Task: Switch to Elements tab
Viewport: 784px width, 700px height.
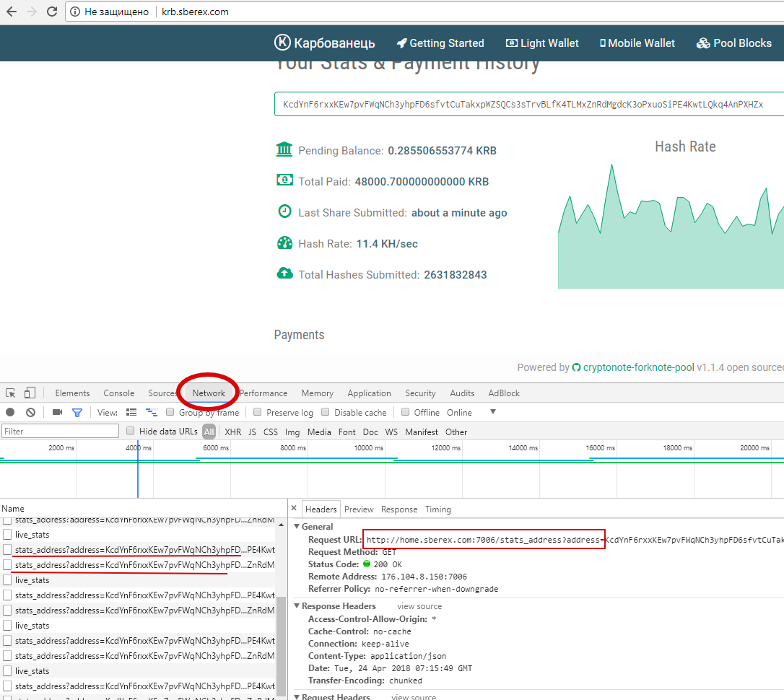Action: [72, 393]
